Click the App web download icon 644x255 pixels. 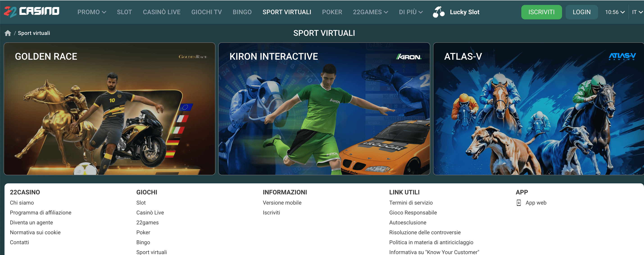pyautogui.click(x=519, y=203)
